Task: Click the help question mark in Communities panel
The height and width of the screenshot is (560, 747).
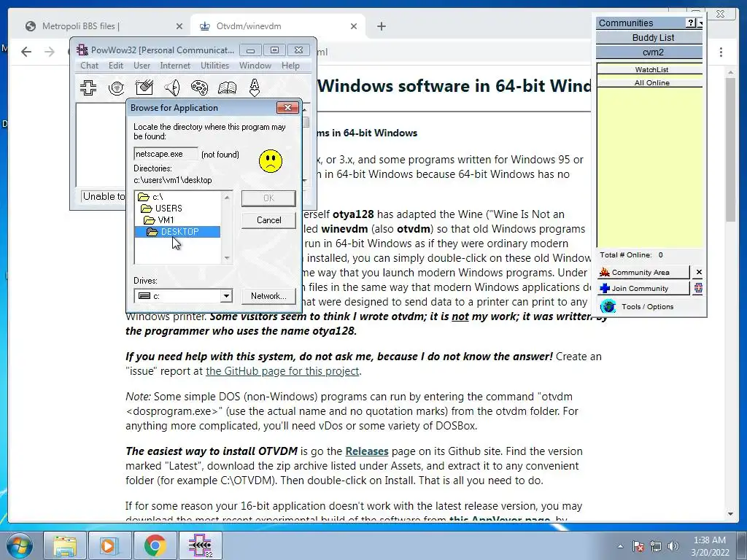Action: (691, 23)
